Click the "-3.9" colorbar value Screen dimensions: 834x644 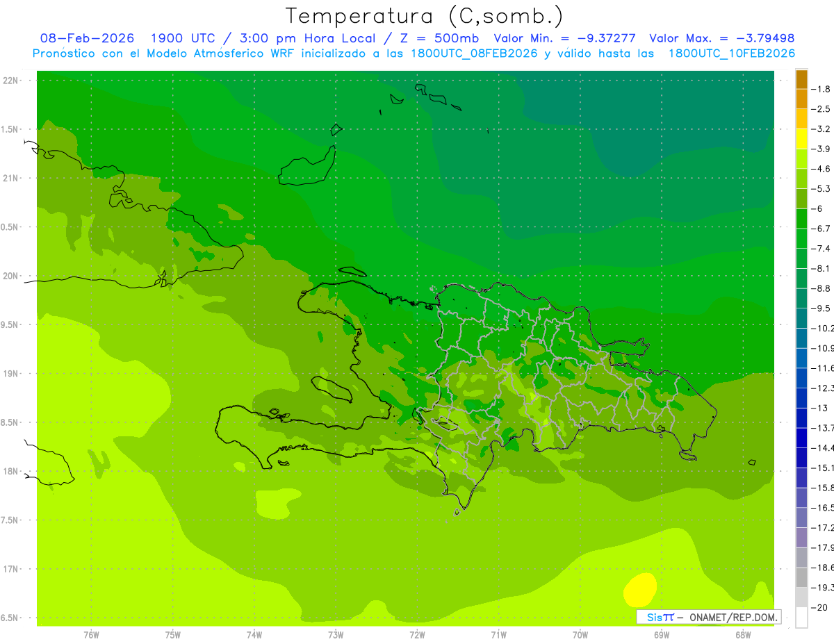821,149
